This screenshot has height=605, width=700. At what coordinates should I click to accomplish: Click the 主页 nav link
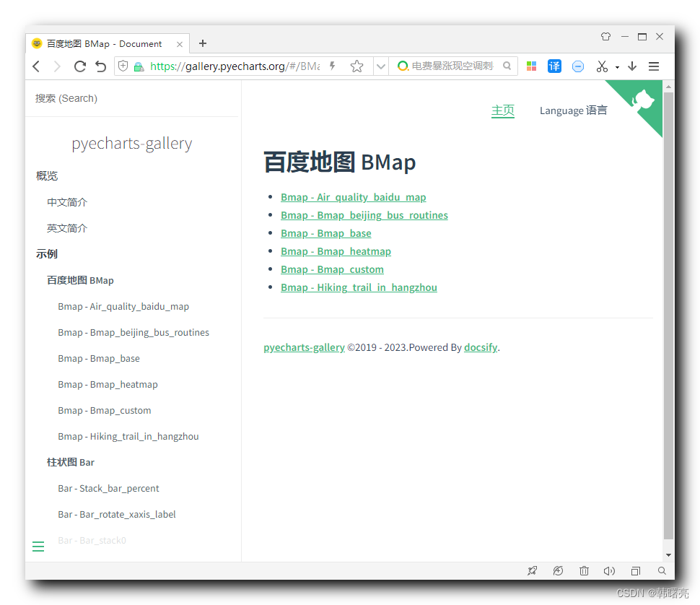click(503, 110)
